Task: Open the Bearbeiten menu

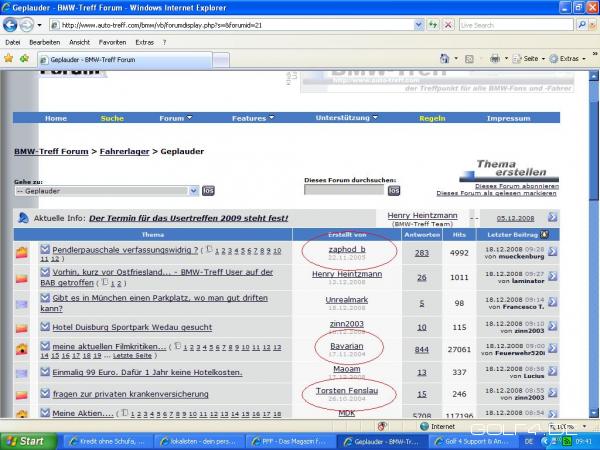Action: click(45, 42)
